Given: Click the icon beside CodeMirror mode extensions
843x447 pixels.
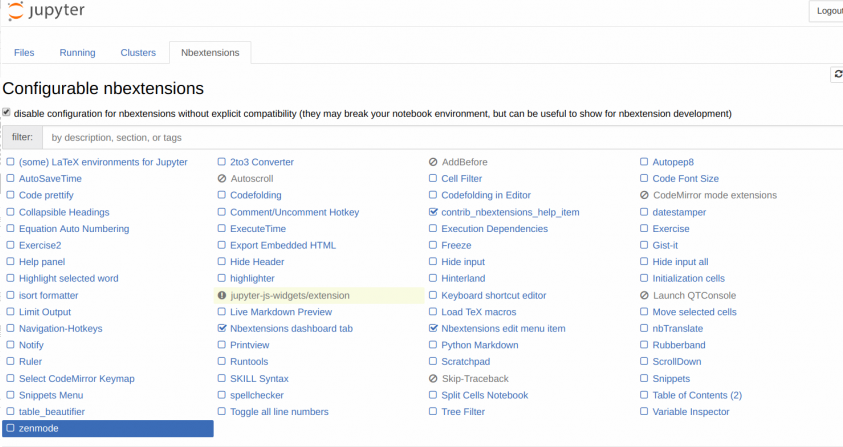Looking at the screenshot, I should [x=644, y=195].
